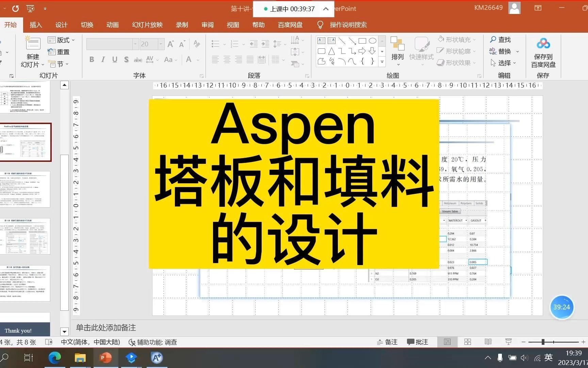
Task: Click the zoom slider handle
Action: pyautogui.click(x=543, y=342)
